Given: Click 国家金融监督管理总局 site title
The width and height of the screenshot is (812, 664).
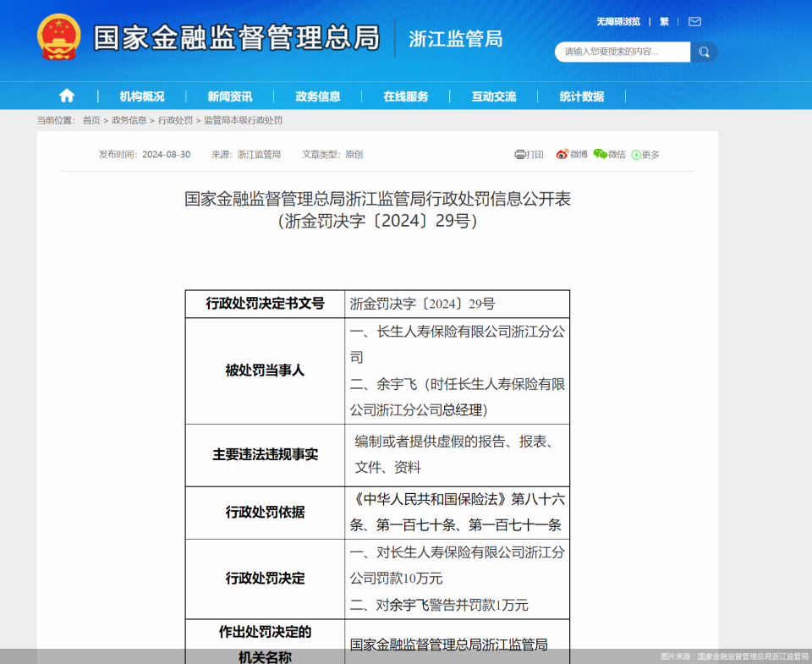Looking at the screenshot, I should [237, 37].
